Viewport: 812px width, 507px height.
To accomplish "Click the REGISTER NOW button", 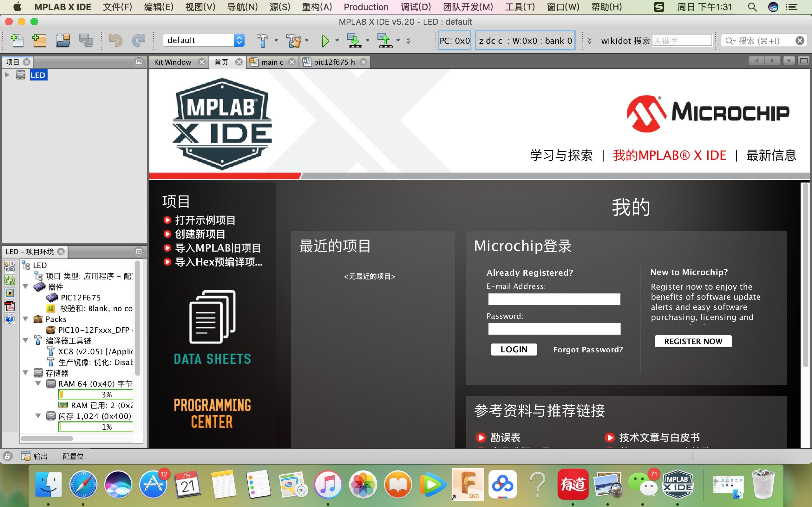I will pyautogui.click(x=693, y=341).
